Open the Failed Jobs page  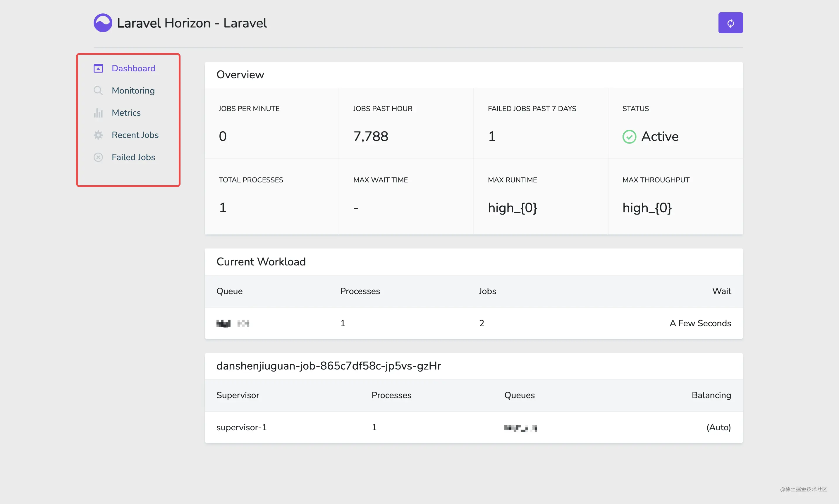click(x=134, y=157)
